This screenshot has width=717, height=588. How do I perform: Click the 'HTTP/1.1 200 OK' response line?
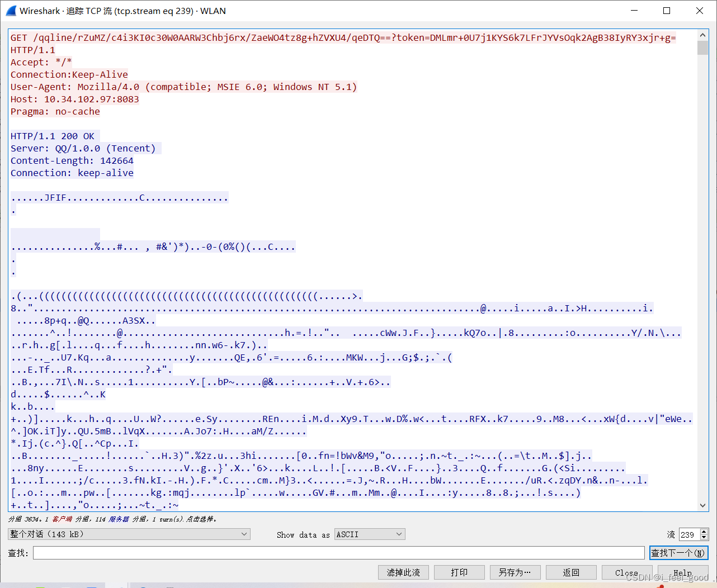(x=53, y=136)
